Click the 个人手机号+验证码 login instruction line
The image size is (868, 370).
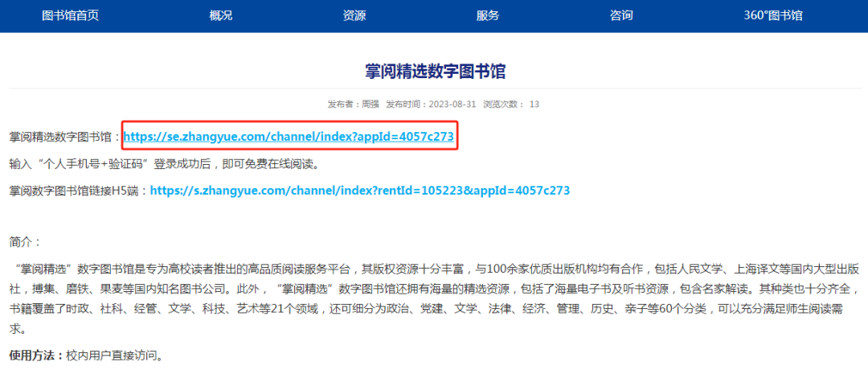(x=164, y=164)
